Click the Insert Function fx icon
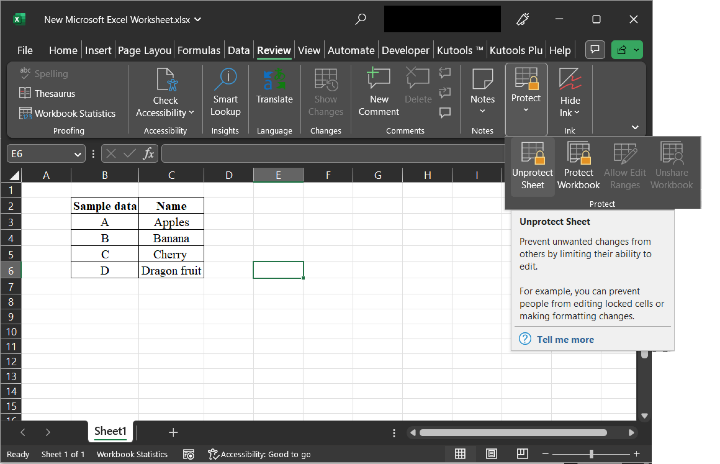Viewport: 720px width, 464px height. click(x=148, y=154)
